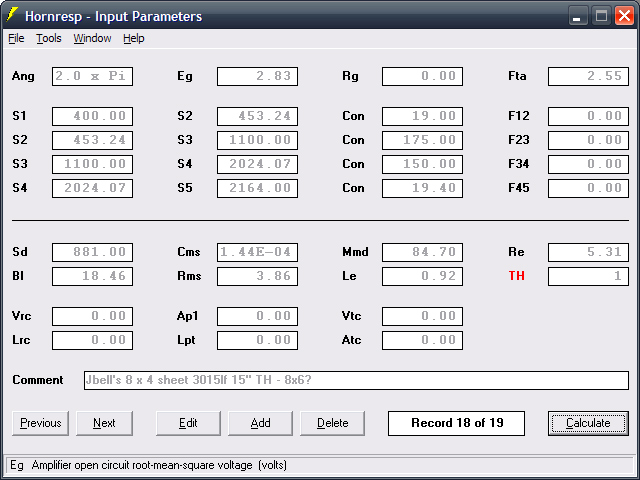640x480 pixels.
Task: Go to the Previous record
Action: click(40, 423)
